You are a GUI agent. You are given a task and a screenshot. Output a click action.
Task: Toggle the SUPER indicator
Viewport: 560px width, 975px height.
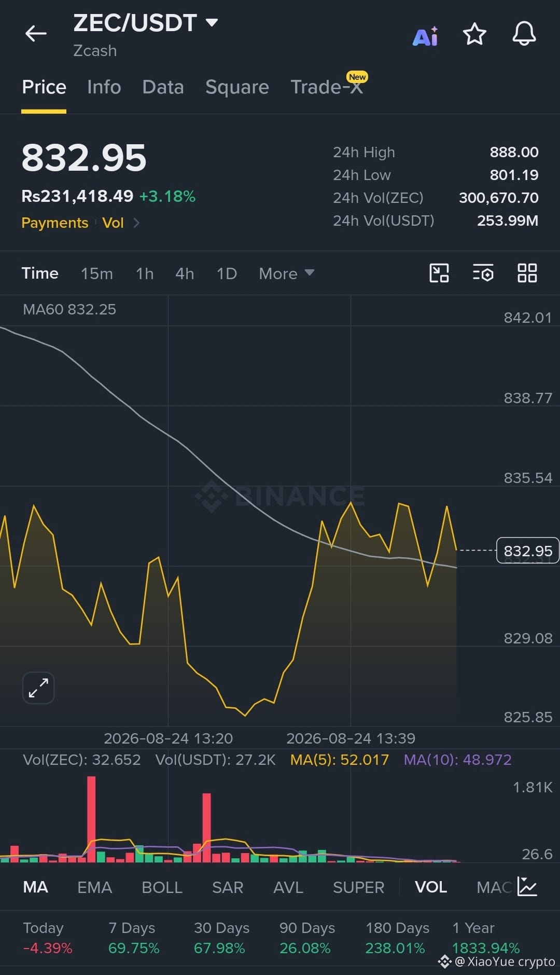pos(359,887)
